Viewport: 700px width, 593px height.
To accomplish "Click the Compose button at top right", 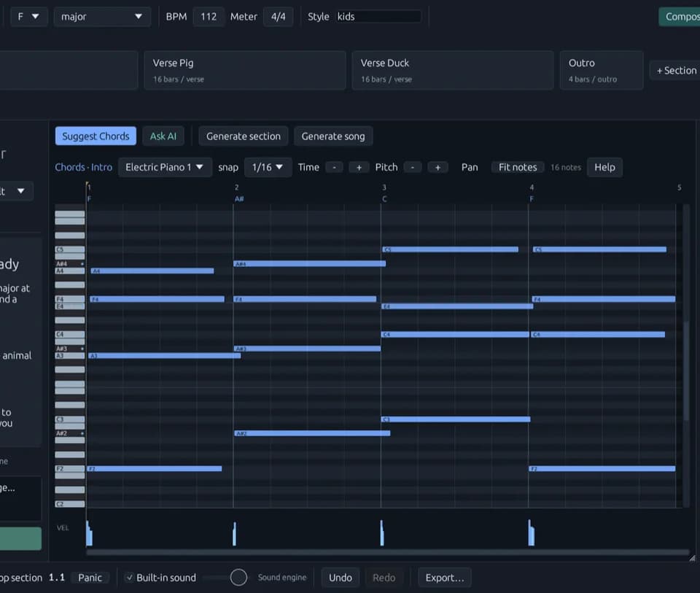I will (x=680, y=17).
